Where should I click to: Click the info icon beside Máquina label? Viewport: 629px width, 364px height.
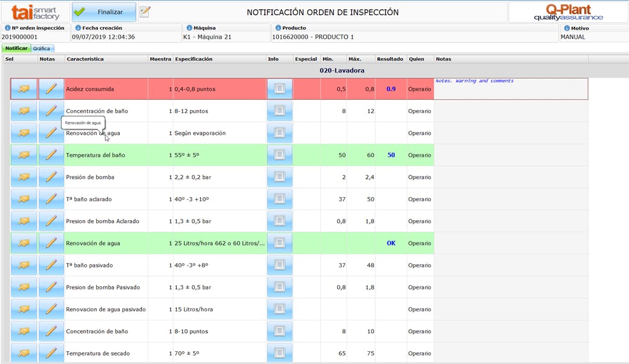click(189, 28)
